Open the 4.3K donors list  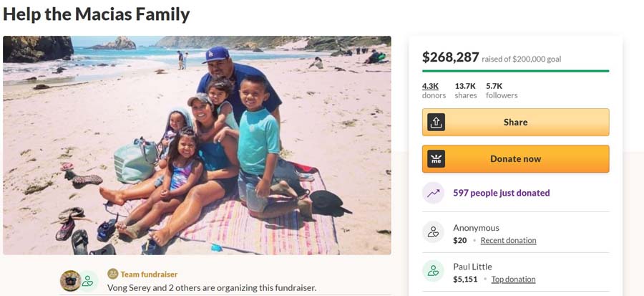(x=434, y=90)
